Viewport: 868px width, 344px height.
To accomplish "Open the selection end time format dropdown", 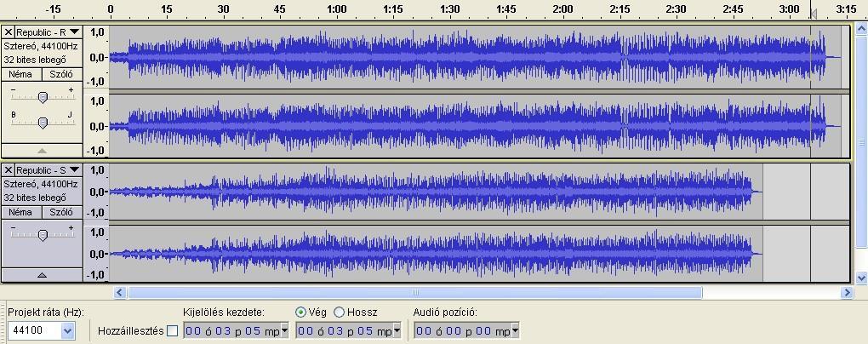I will tap(398, 331).
